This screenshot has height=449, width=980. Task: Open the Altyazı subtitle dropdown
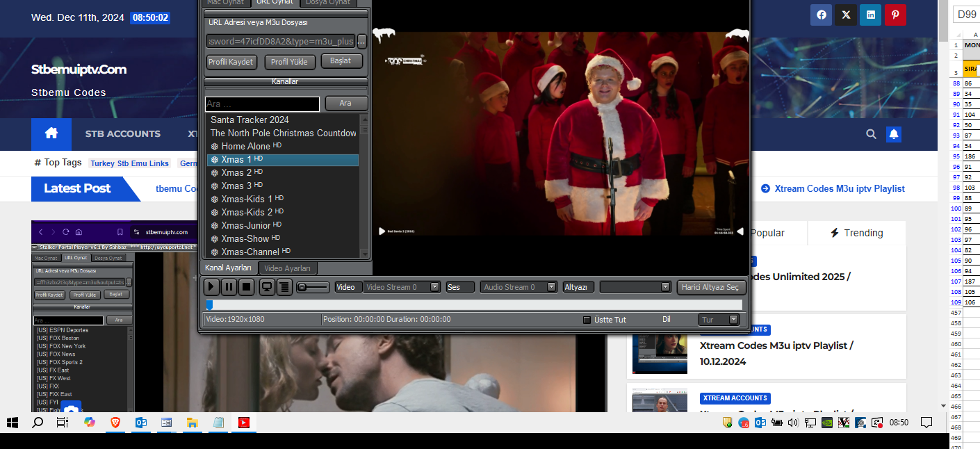pyautogui.click(x=635, y=287)
